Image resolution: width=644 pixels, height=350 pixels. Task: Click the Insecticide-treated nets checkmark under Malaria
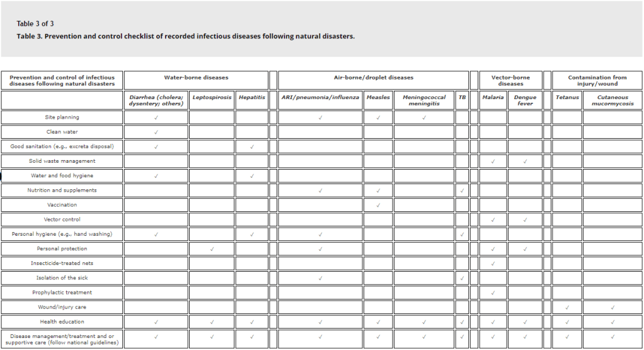(493, 264)
